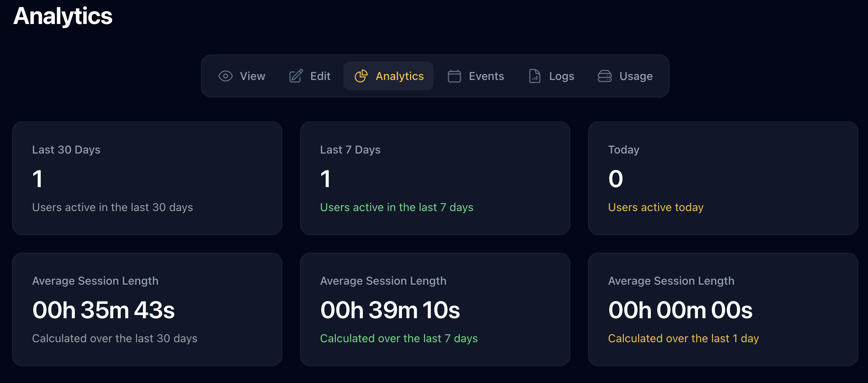
Task: Switch to the View tab label
Action: pyautogui.click(x=252, y=76)
